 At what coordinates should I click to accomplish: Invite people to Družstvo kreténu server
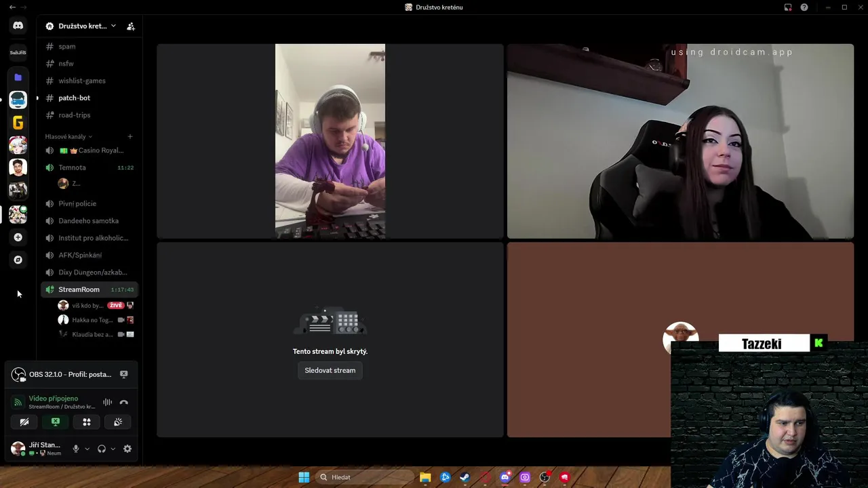coord(131,26)
